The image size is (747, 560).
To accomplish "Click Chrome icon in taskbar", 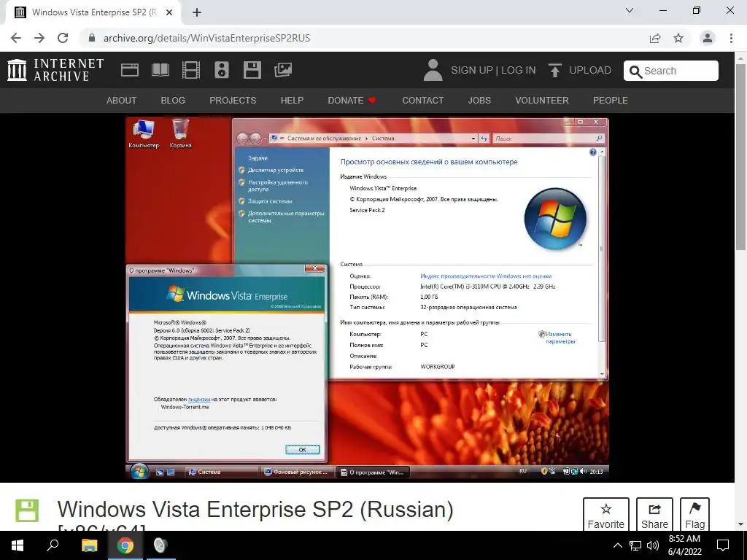I will click(125, 545).
